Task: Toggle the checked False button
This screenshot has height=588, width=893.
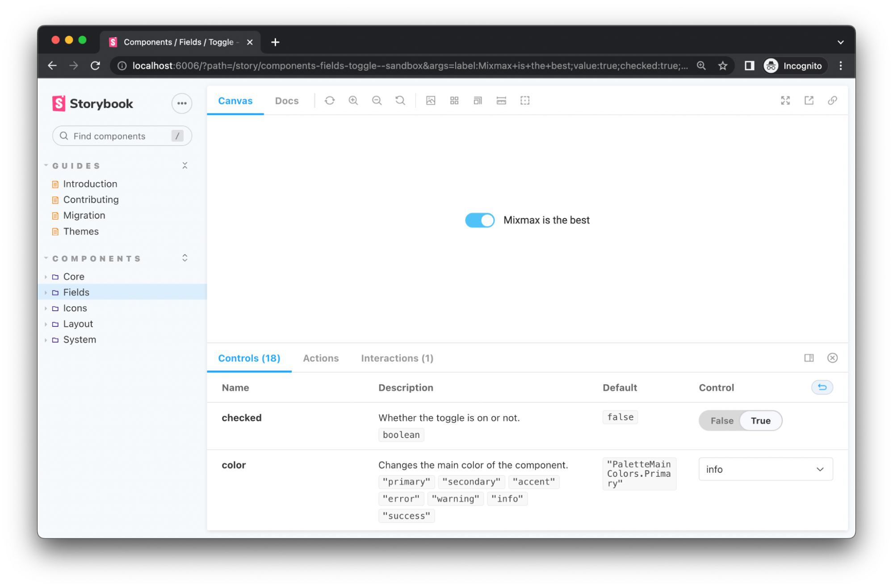Action: point(721,420)
